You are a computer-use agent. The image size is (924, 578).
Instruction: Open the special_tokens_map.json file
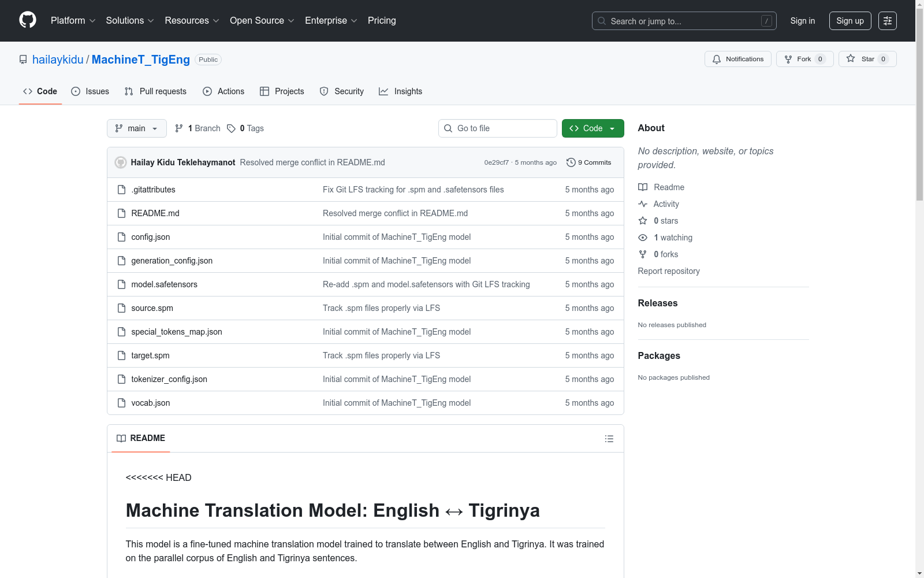177,332
